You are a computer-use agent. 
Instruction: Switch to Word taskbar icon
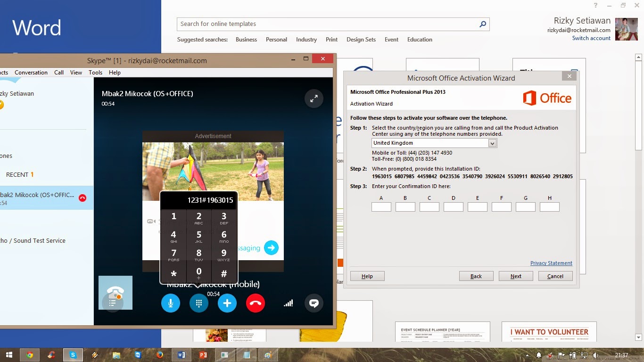[x=182, y=355]
